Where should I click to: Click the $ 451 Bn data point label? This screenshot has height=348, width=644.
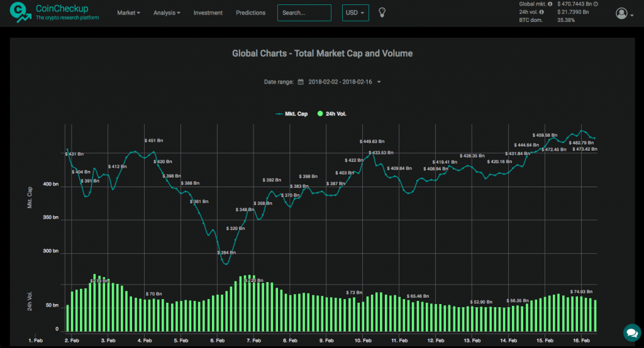pos(154,141)
